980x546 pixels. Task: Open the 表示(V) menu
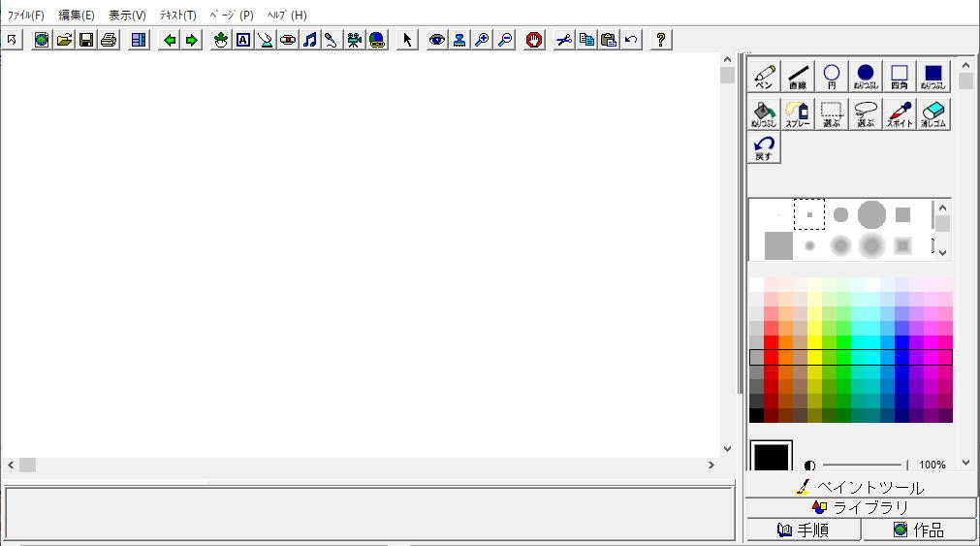coord(128,15)
